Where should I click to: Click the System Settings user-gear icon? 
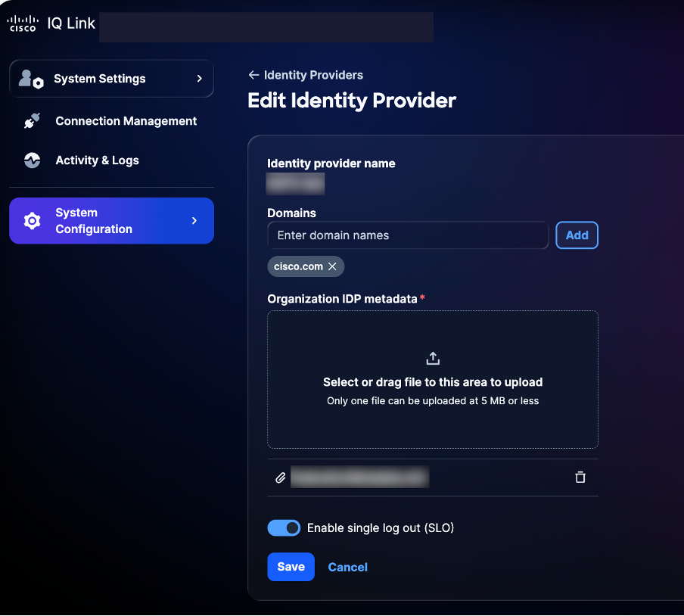[x=31, y=79]
